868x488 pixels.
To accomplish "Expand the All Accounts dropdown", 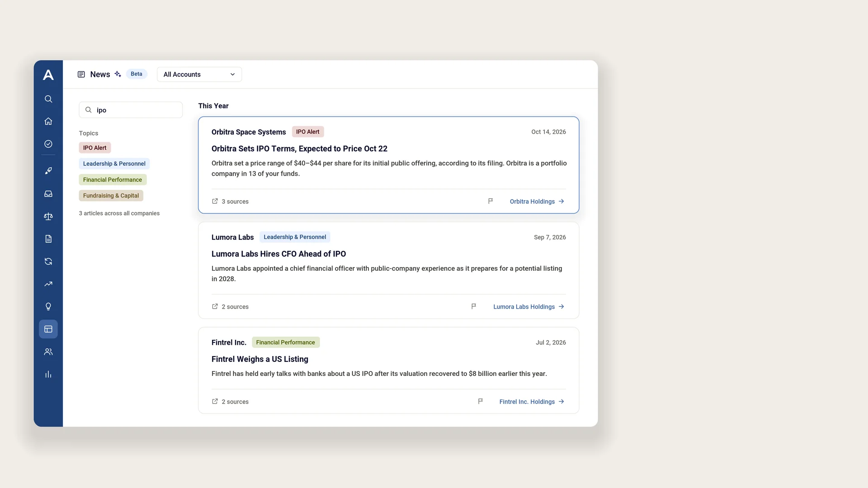I will (x=199, y=75).
